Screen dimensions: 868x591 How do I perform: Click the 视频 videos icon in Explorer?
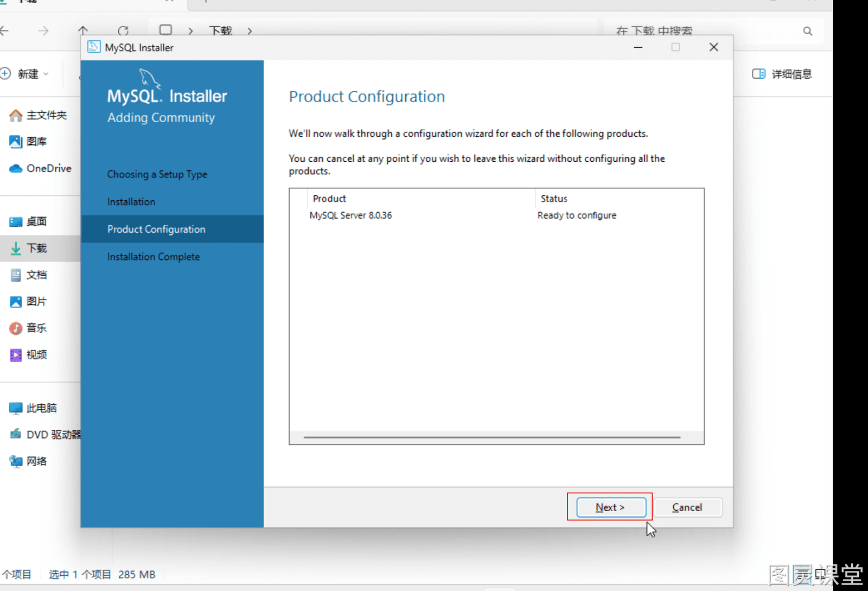click(16, 355)
